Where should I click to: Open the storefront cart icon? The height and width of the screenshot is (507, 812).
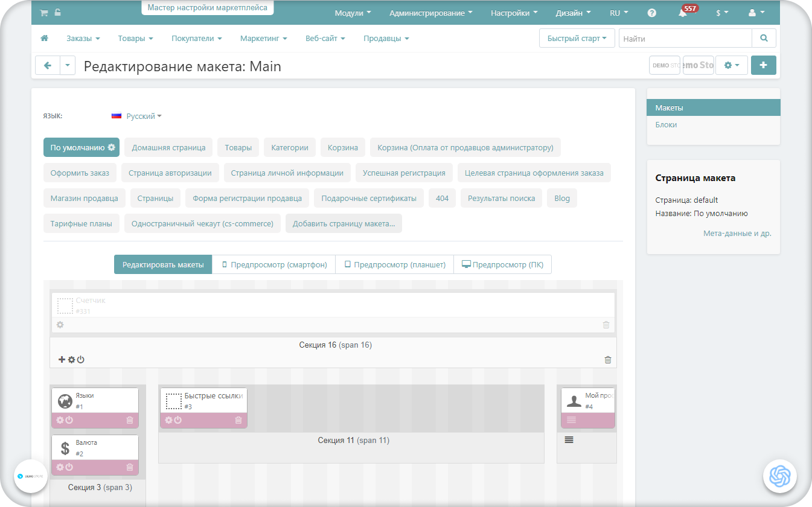click(43, 12)
